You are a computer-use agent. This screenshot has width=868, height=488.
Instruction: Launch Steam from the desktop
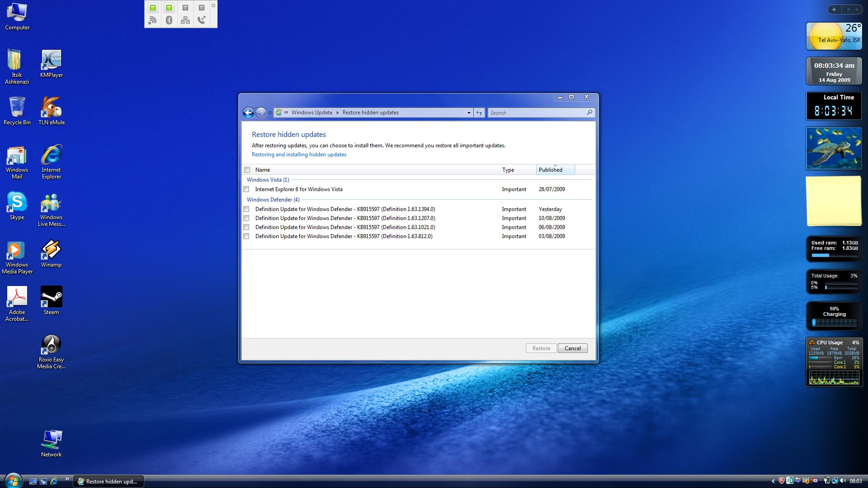coord(52,300)
